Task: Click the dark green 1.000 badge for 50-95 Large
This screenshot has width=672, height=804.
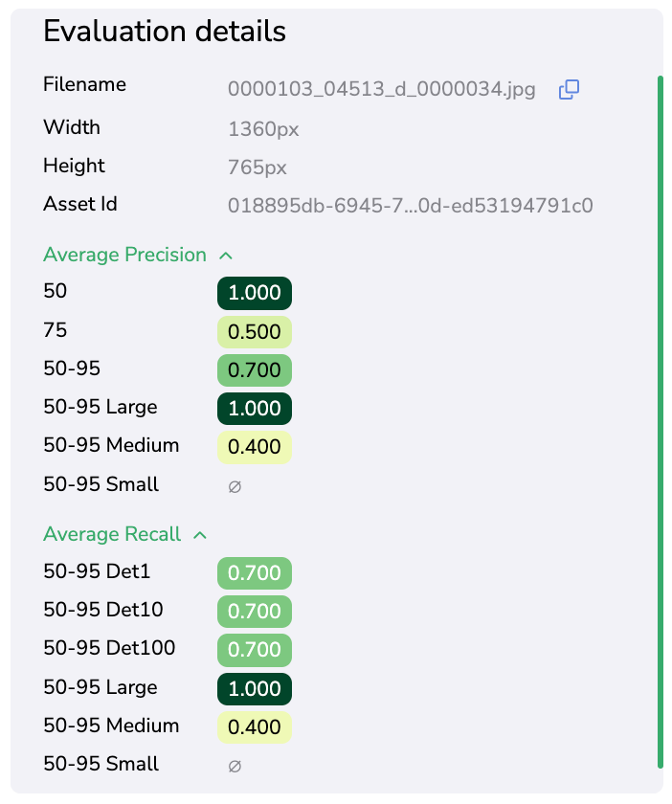Action: (x=254, y=409)
